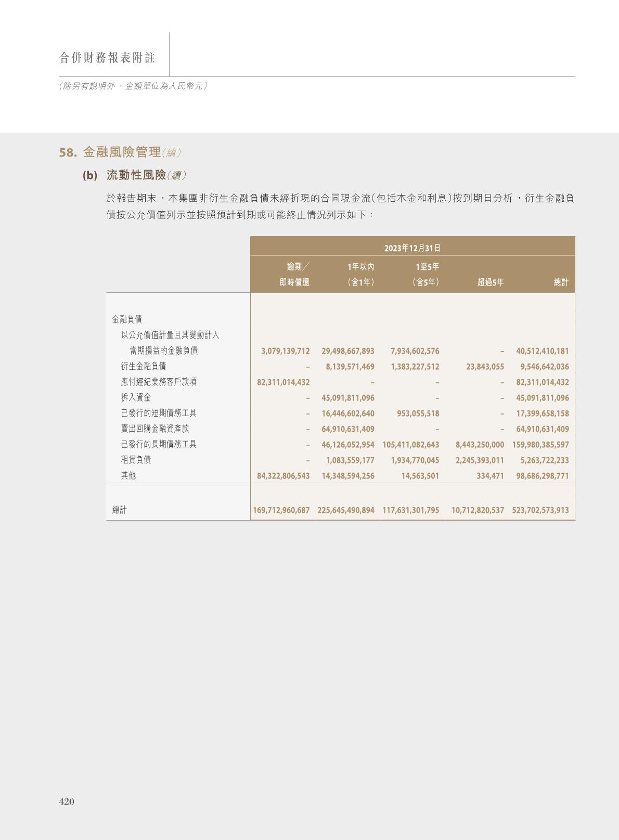Viewport: 619px width, 840px height.
Task: Click the 8,443,250,000 cell for long-term debt
Action: (x=479, y=445)
